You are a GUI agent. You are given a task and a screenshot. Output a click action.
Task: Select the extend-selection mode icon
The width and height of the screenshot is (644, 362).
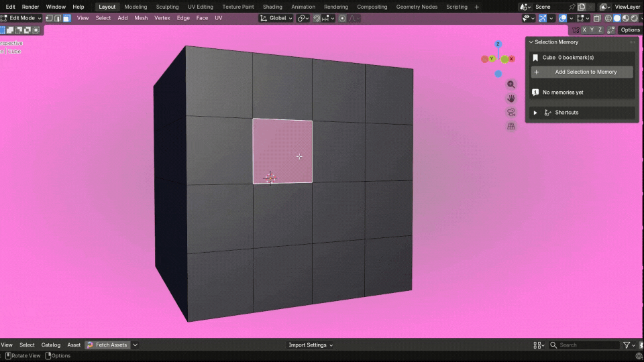(x=10, y=30)
